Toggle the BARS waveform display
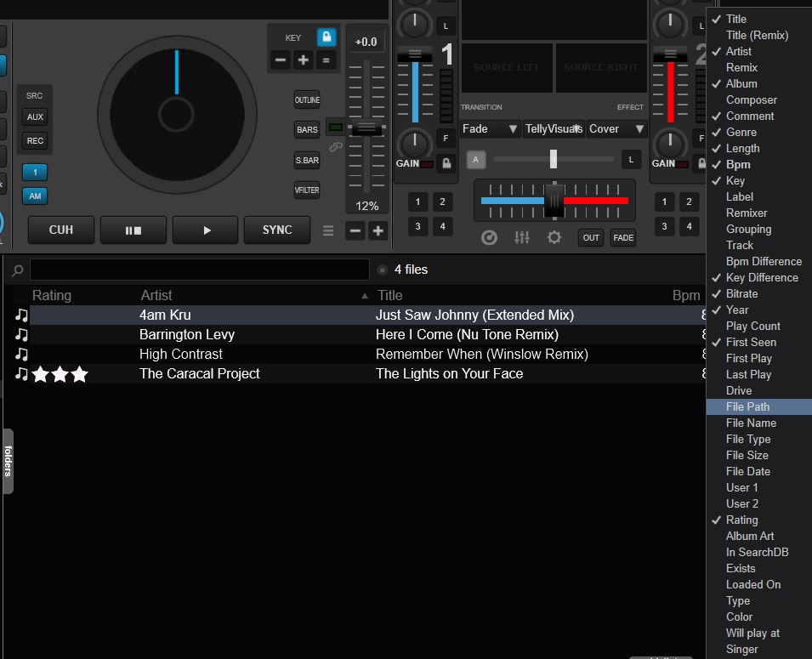The width and height of the screenshot is (812, 659). coord(306,129)
